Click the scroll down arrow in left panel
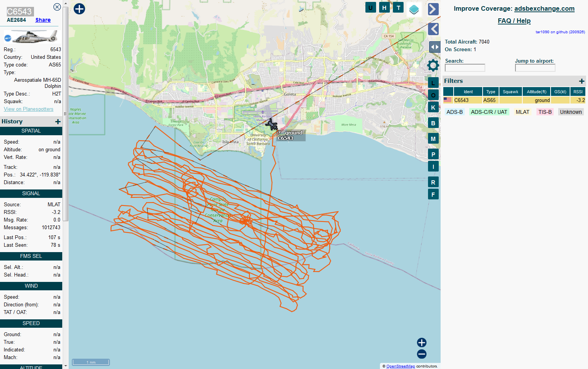 pos(66,366)
